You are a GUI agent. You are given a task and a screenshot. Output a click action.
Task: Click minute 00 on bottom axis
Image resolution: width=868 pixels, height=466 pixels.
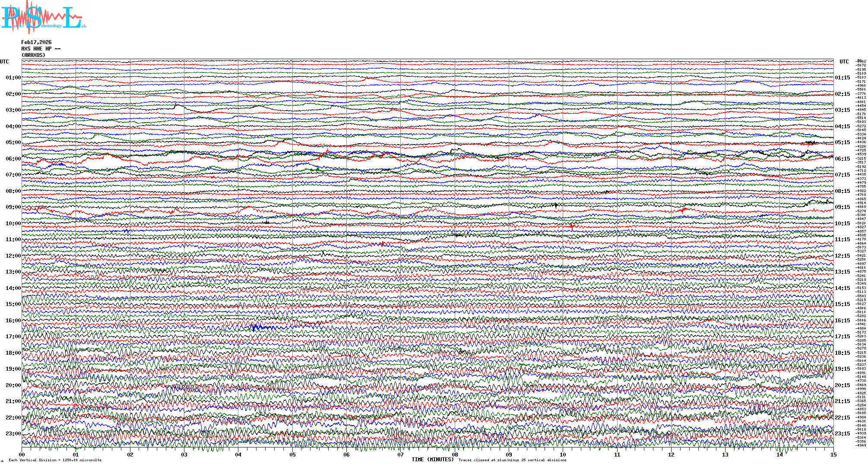click(22, 454)
